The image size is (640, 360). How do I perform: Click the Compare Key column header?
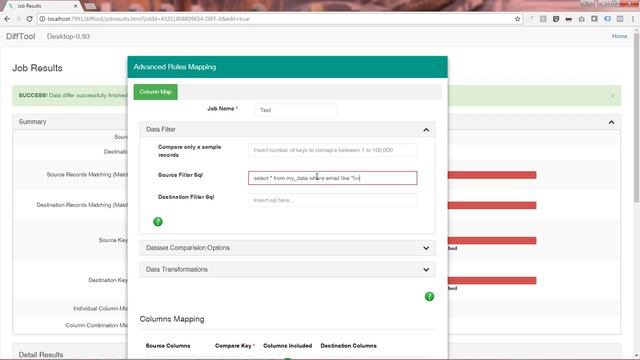point(235,346)
